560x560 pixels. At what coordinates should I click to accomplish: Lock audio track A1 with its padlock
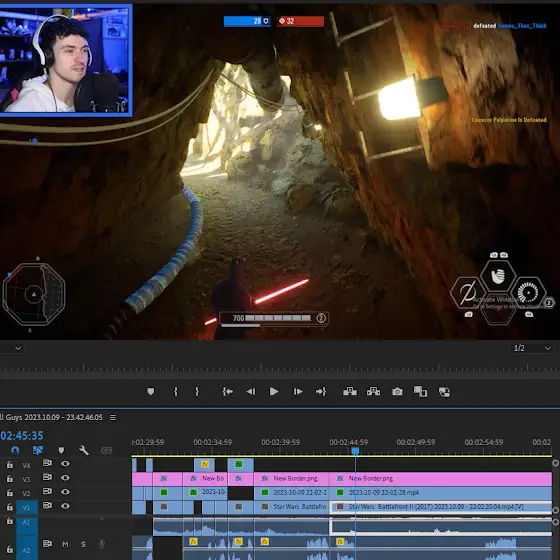(x=10, y=521)
